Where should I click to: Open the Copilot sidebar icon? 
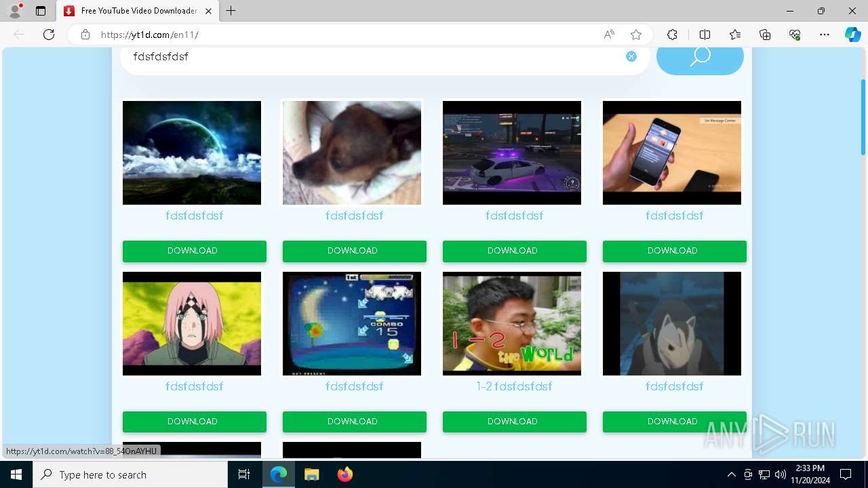[852, 35]
